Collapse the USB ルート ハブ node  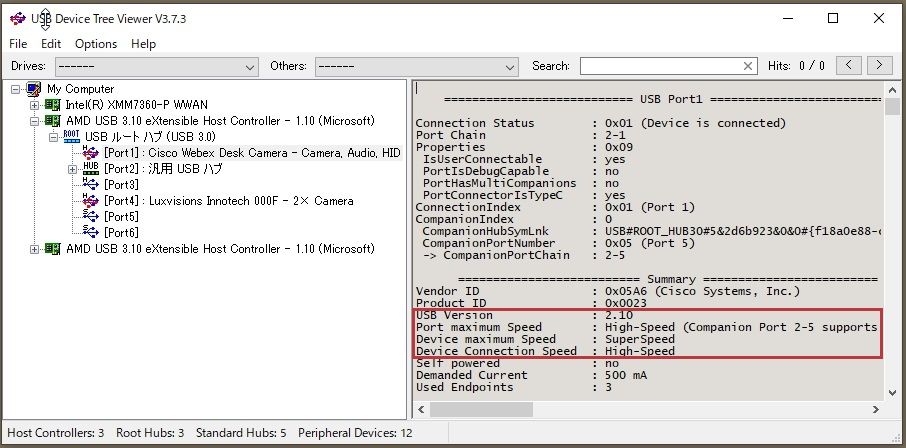pyautogui.click(x=54, y=138)
